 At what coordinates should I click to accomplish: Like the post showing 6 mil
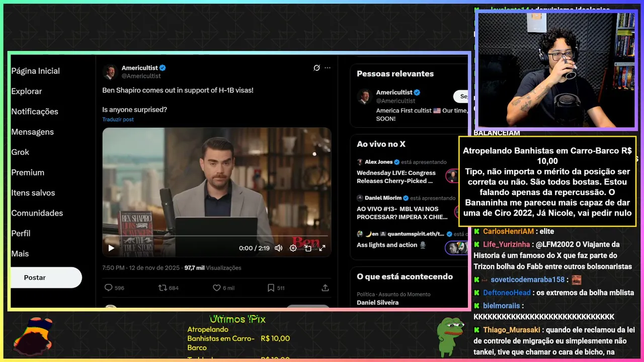click(x=223, y=288)
